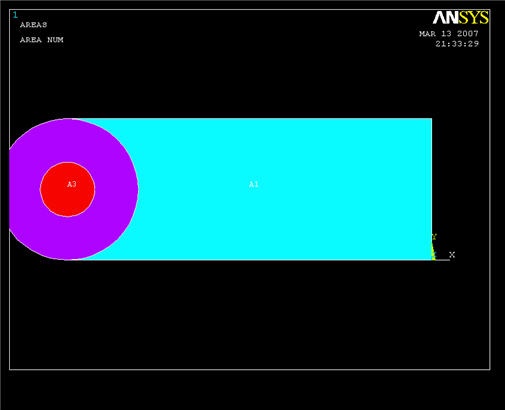Click the A3 area number label
This screenshot has width=505, height=410.
[72, 184]
